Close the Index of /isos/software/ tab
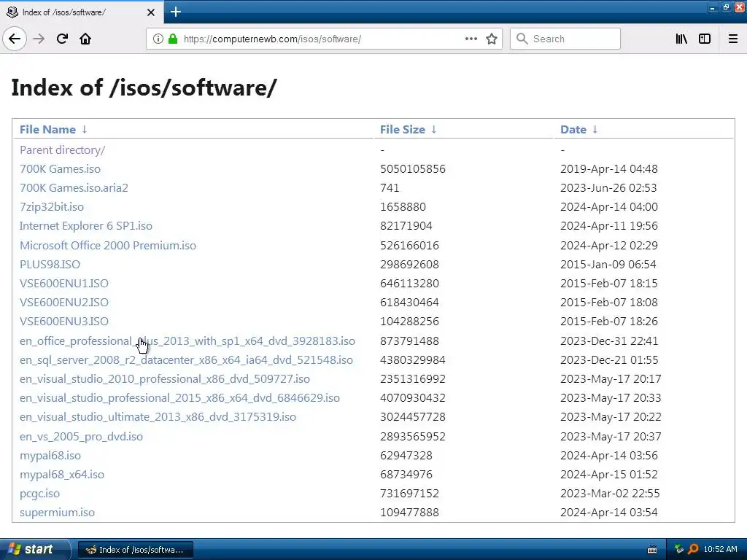 coord(151,12)
